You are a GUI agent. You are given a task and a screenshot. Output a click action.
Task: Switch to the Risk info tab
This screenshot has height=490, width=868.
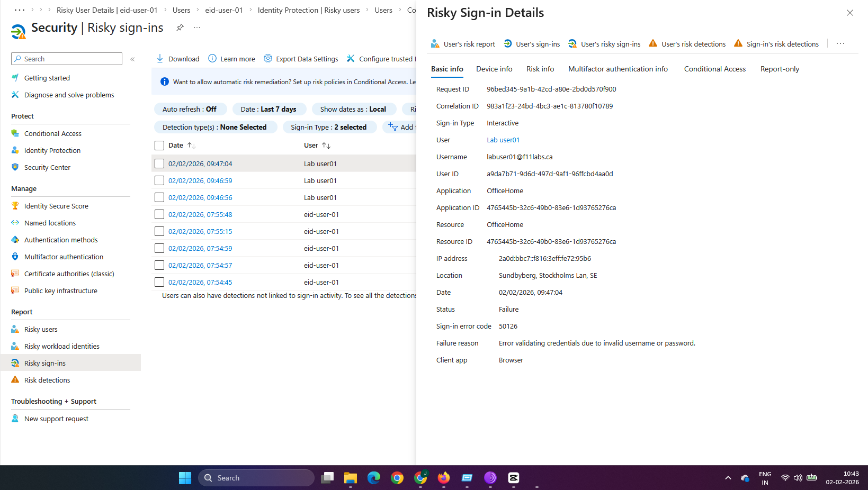point(540,69)
